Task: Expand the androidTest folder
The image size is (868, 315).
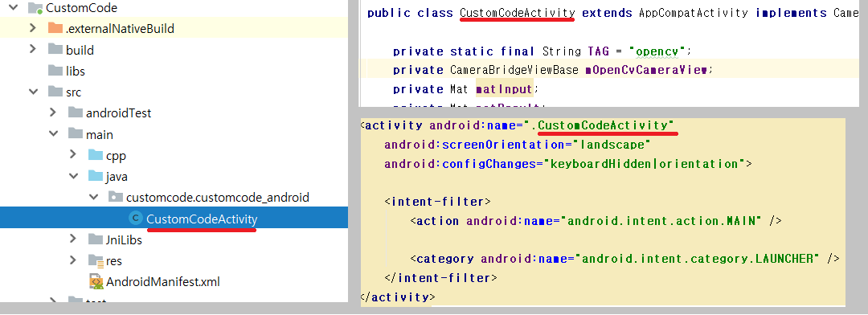Action: click(53, 112)
